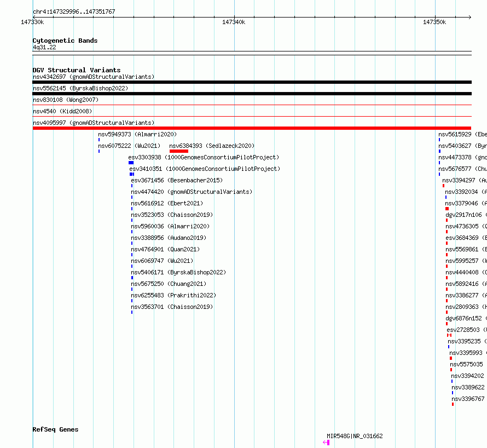Open esv3671456 Besenbacher2015 variant

(x=177, y=180)
